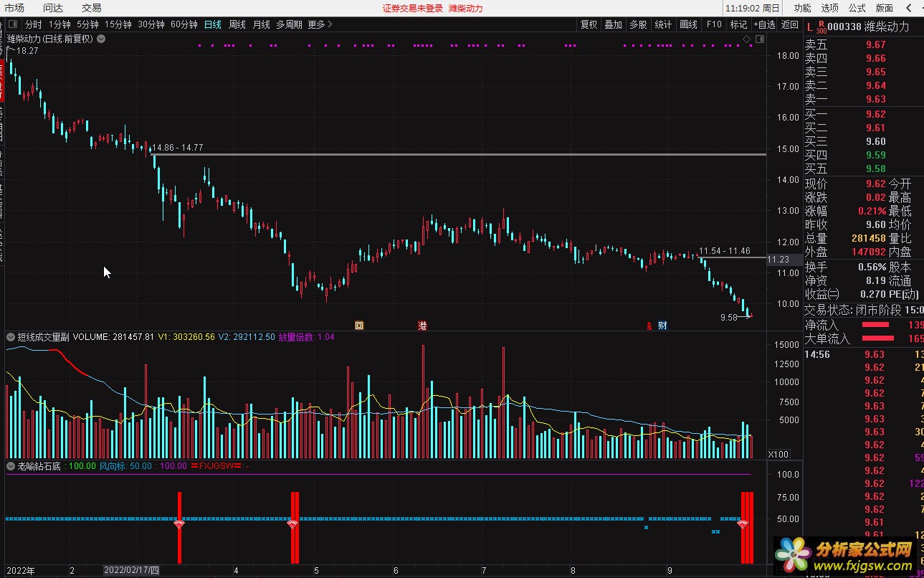Click the red diamond signal near late September
This screenshot has height=578, width=924.
[742, 525]
